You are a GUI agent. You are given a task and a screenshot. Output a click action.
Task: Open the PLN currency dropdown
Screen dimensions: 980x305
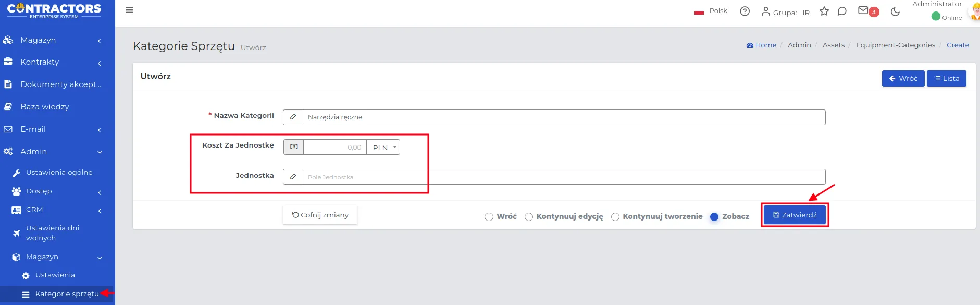tap(383, 148)
